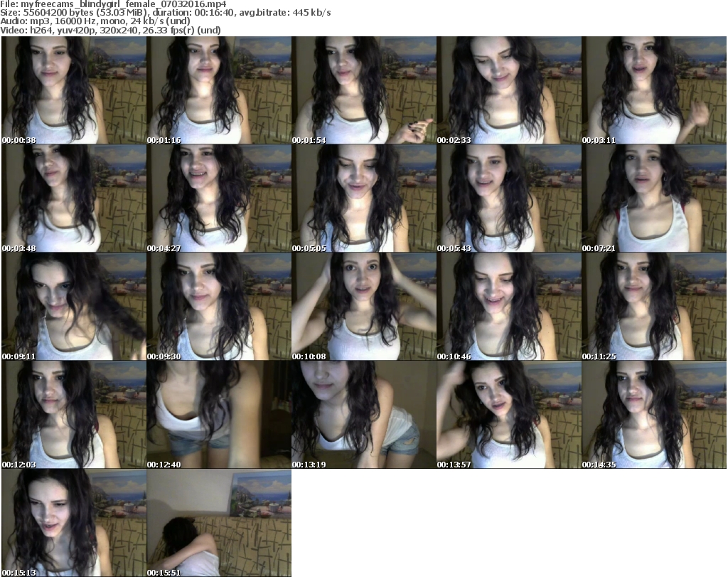Click the frame stamped 00:02:33
The width and height of the screenshot is (728, 577).
click(x=509, y=90)
